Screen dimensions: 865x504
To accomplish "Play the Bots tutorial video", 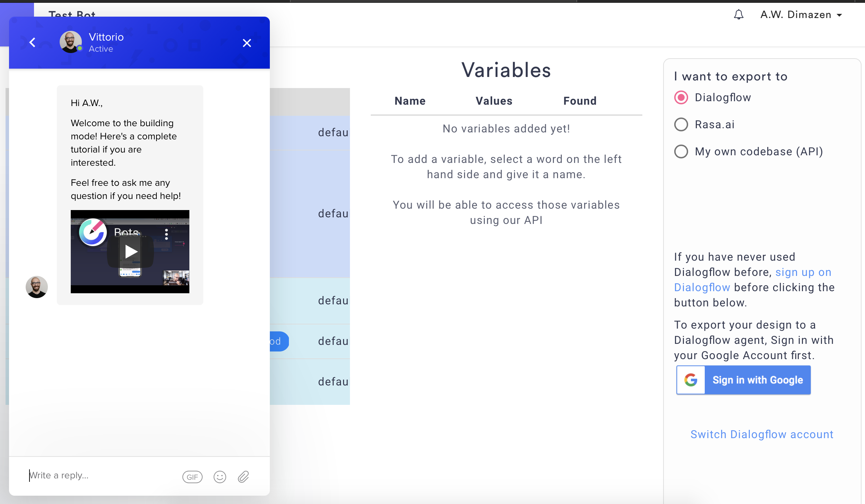I will tap(130, 252).
